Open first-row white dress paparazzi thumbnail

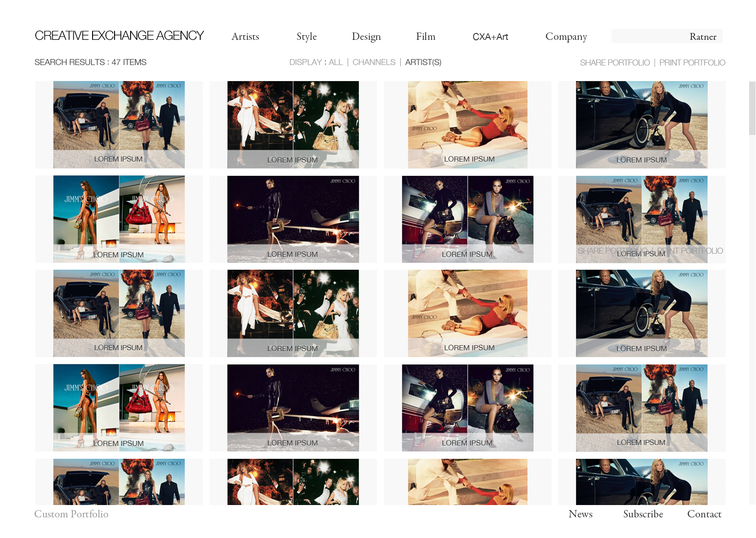point(293,125)
